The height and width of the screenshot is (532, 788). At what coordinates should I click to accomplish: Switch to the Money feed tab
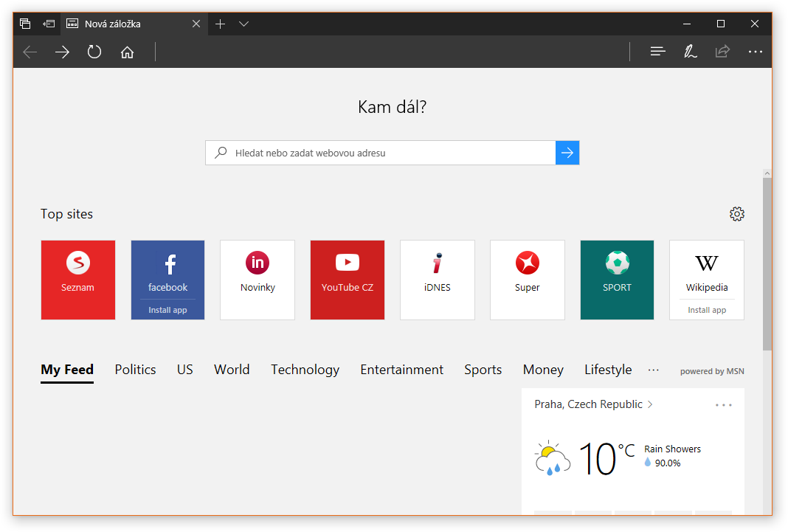pos(543,370)
